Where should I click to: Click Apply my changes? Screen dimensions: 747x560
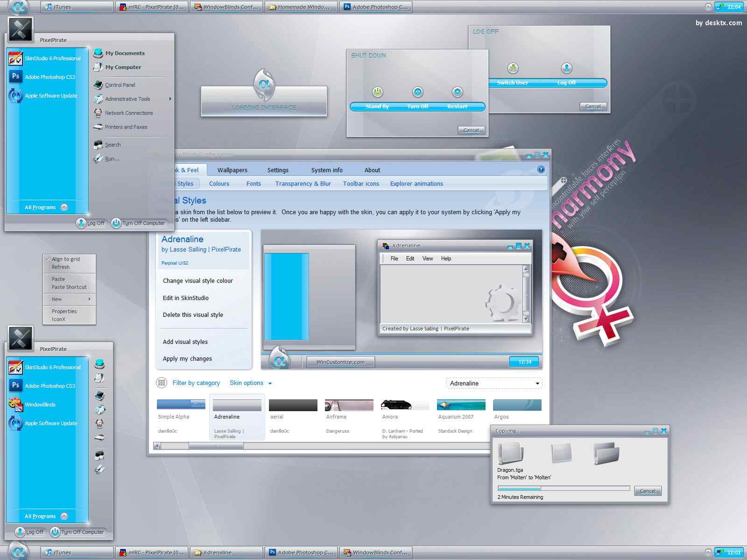coord(187,358)
